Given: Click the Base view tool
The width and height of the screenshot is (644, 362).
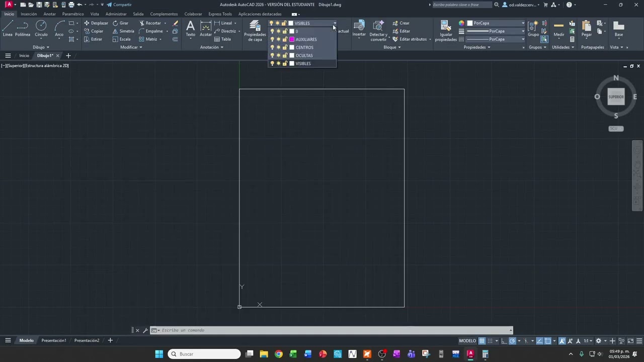Looking at the screenshot, I should point(619,29).
